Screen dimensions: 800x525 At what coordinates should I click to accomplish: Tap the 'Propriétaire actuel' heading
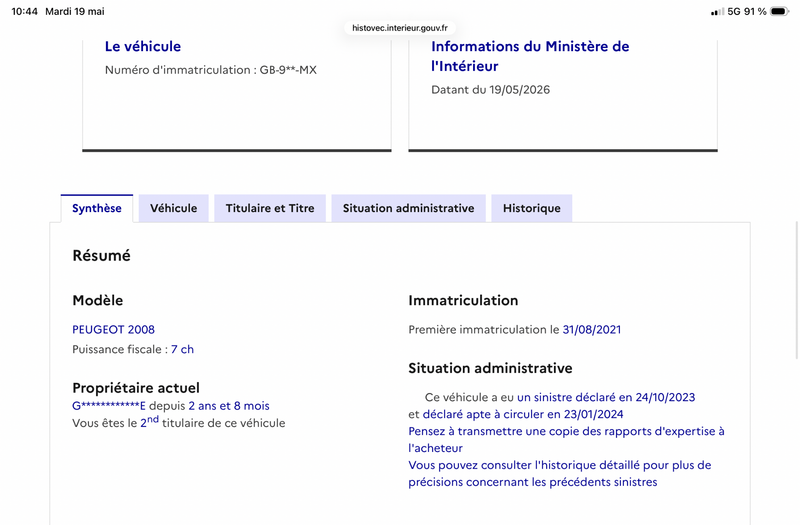pos(136,388)
